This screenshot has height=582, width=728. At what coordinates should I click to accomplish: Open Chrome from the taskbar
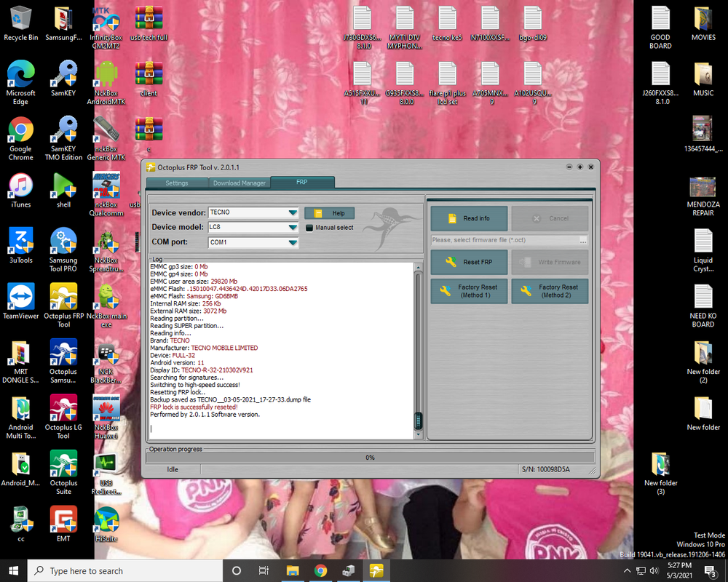[320, 571]
